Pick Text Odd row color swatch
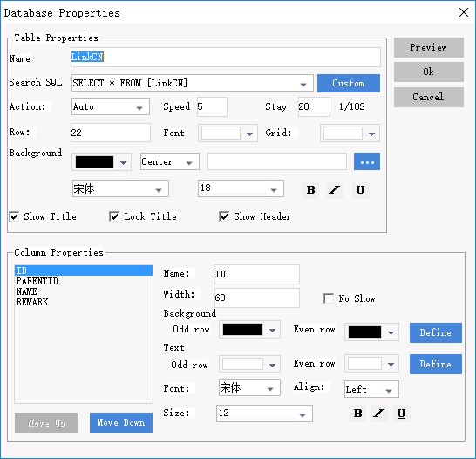 pyautogui.click(x=242, y=364)
